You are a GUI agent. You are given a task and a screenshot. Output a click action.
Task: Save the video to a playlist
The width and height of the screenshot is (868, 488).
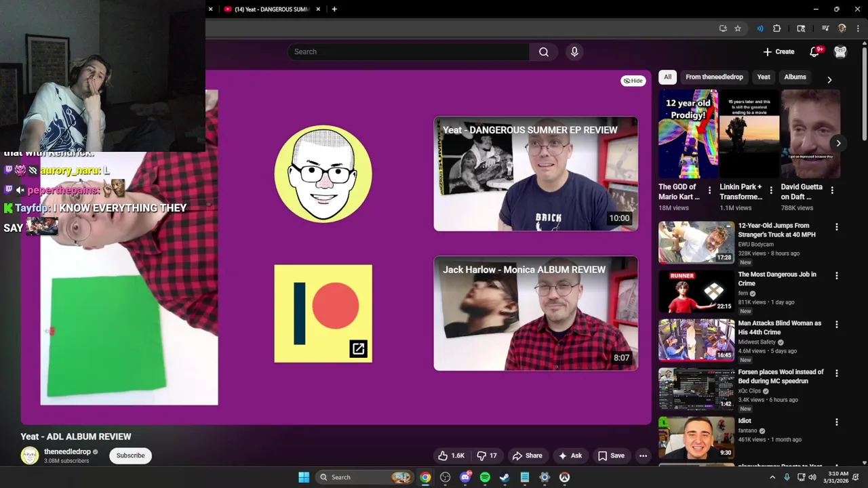[610, 455]
